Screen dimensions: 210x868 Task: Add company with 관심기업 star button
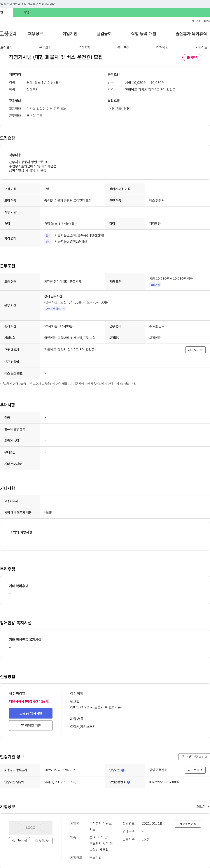point(19,841)
